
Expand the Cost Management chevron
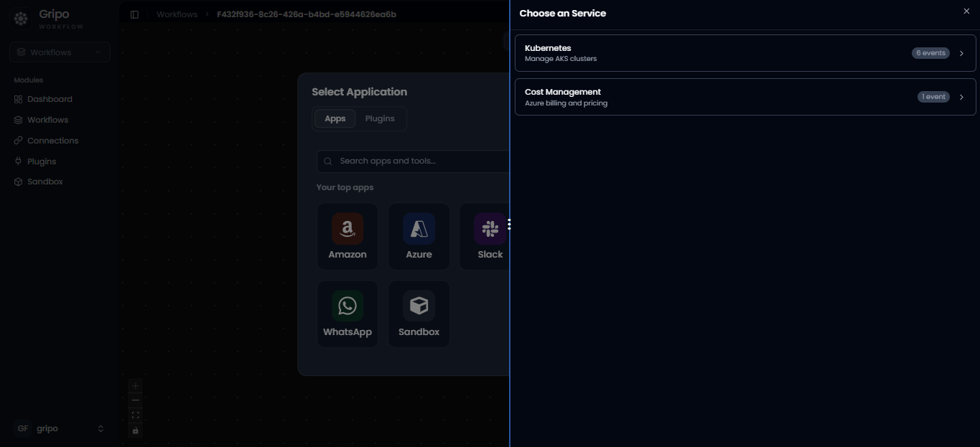(961, 97)
